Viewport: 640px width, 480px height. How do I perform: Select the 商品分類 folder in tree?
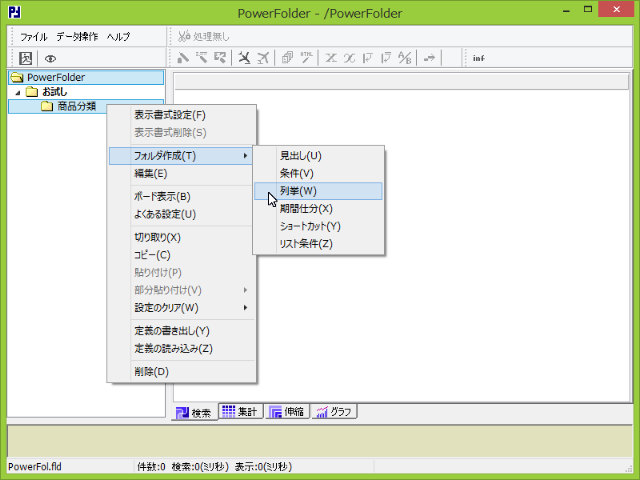tap(76, 107)
